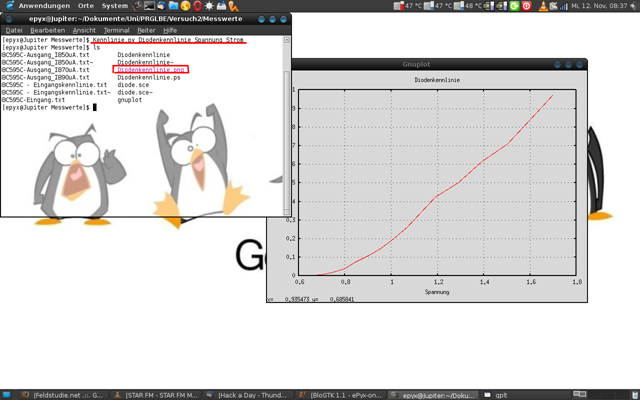Screen dimensions: 640x400
Task: Open the Datei menu in terminal
Action: pos(14,30)
